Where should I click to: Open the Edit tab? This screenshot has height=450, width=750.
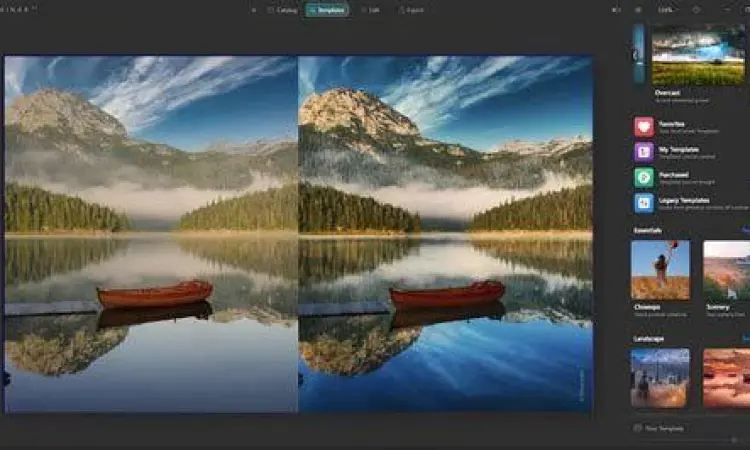(x=370, y=10)
